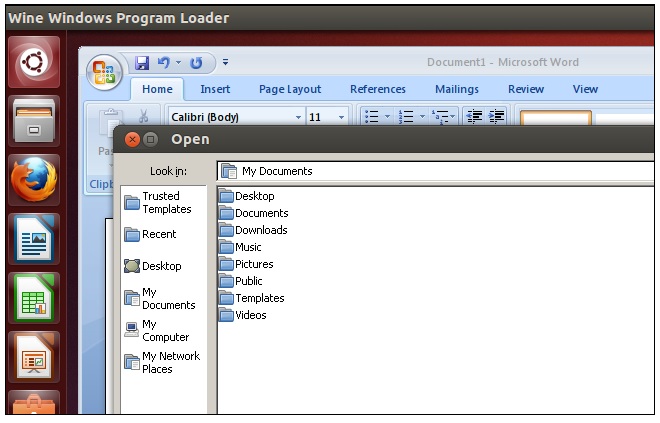Open Files manager from Ubuntu launcher
660x423 pixels.
coord(34,121)
